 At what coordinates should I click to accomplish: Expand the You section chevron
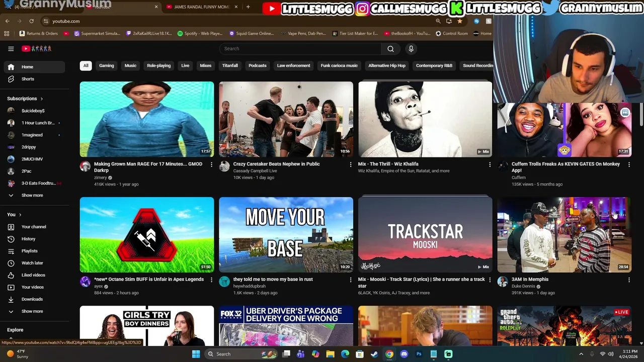(x=20, y=215)
